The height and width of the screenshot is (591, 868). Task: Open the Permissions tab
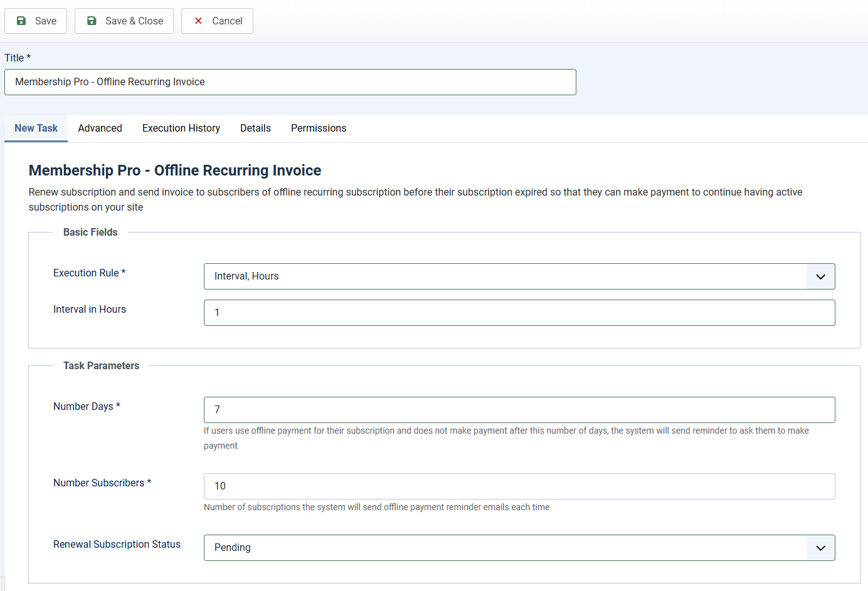pos(319,128)
